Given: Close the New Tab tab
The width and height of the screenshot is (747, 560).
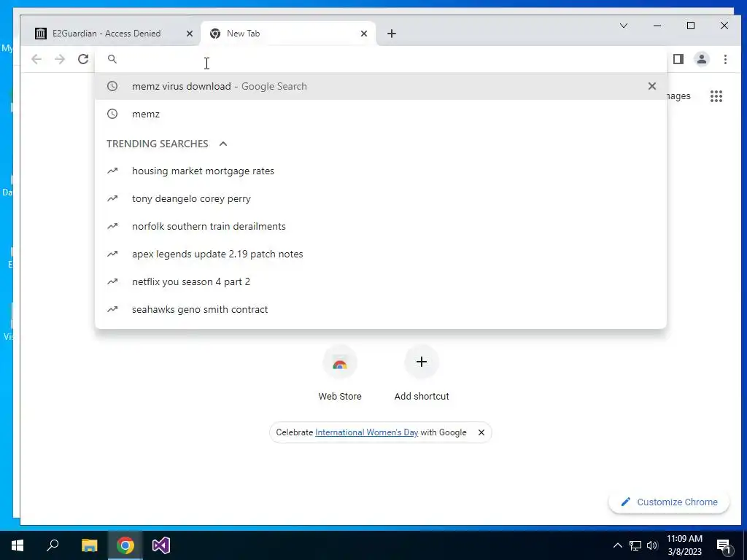Looking at the screenshot, I should [363, 34].
